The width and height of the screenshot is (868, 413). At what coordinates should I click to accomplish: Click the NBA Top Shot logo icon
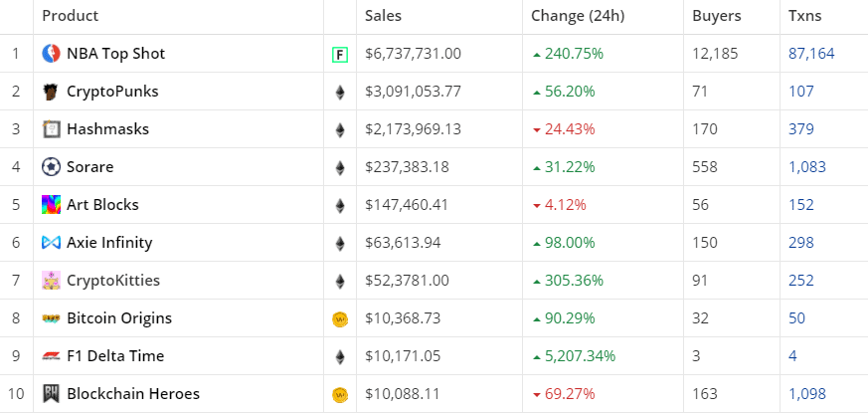[x=51, y=54]
